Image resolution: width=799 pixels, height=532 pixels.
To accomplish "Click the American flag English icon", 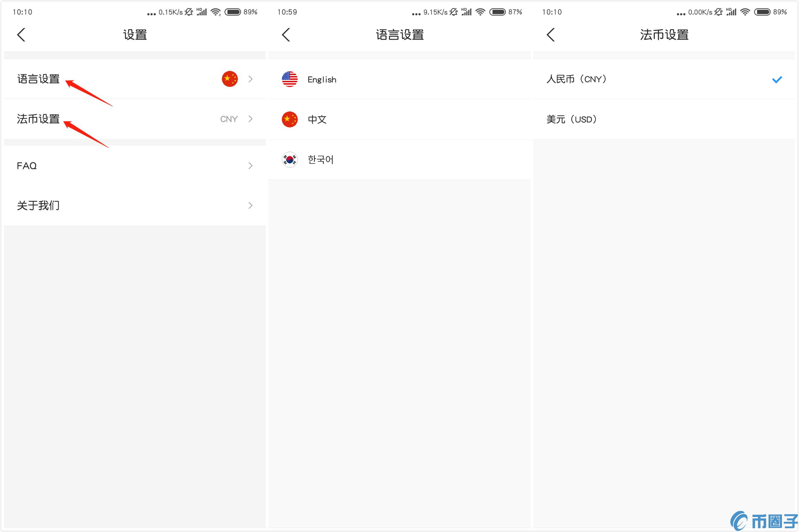I will (289, 78).
